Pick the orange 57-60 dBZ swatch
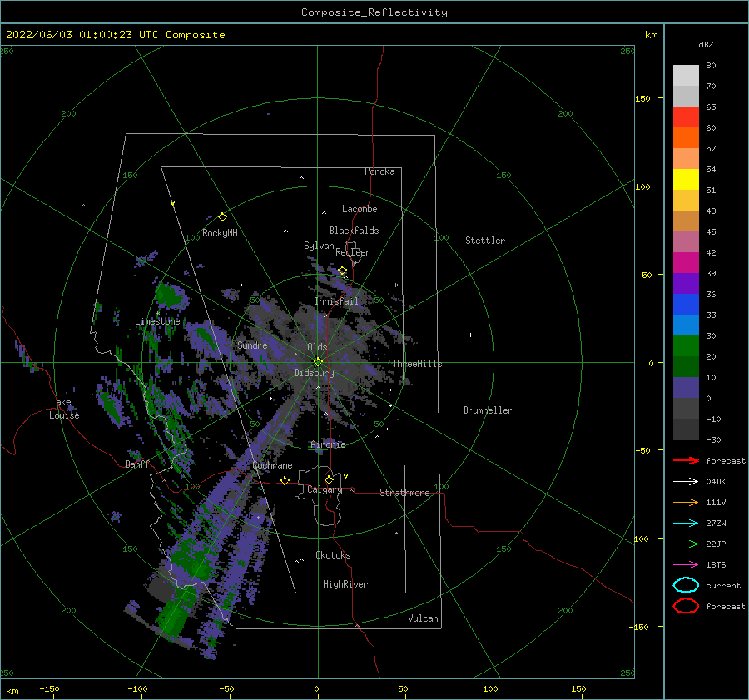Image resolution: width=749 pixels, height=700 pixels. point(686,138)
